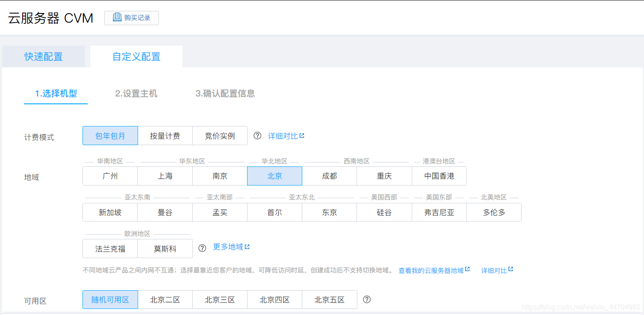The height and width of the screenshot is (315, 644).
Task: Click help icon beside availability zones
Action: click(367, 299)
